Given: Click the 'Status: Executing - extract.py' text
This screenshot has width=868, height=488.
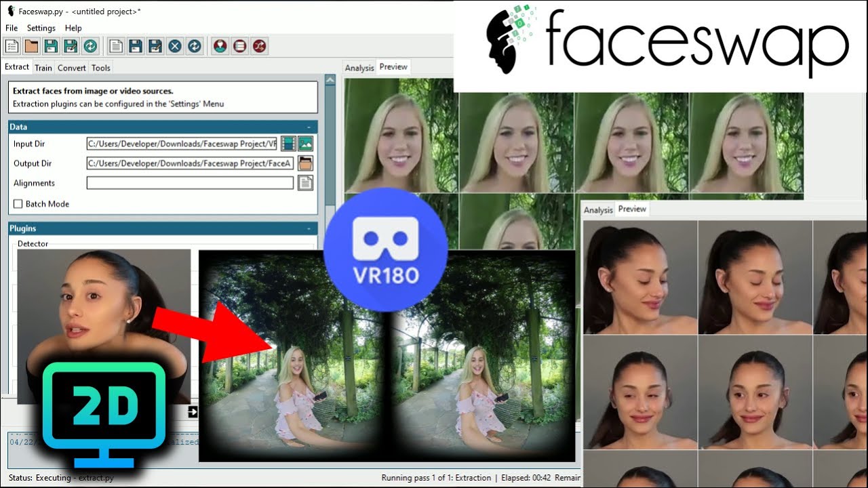Looking at the screenshot, I should coord(61,478).
